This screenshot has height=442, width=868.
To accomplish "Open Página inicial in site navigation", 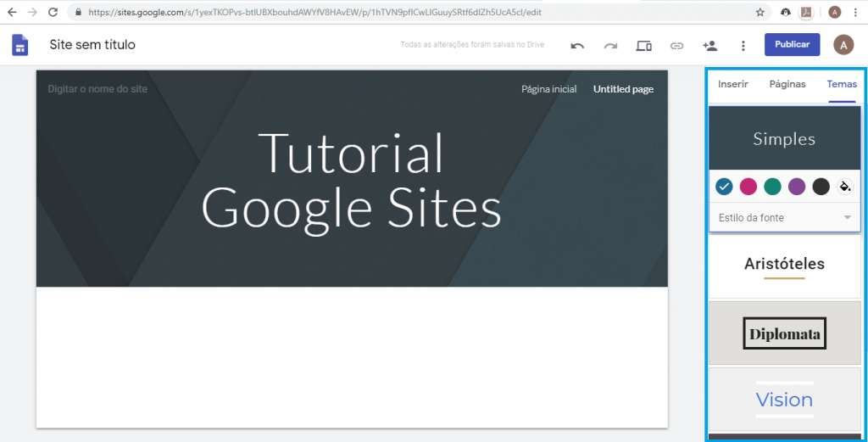I will pyautogui.click(x=548, y=89).
